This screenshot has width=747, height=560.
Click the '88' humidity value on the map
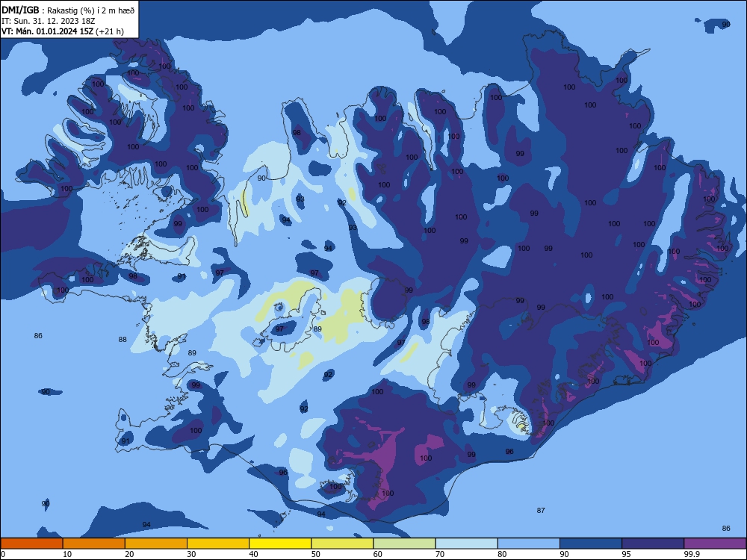pos(123,340)
